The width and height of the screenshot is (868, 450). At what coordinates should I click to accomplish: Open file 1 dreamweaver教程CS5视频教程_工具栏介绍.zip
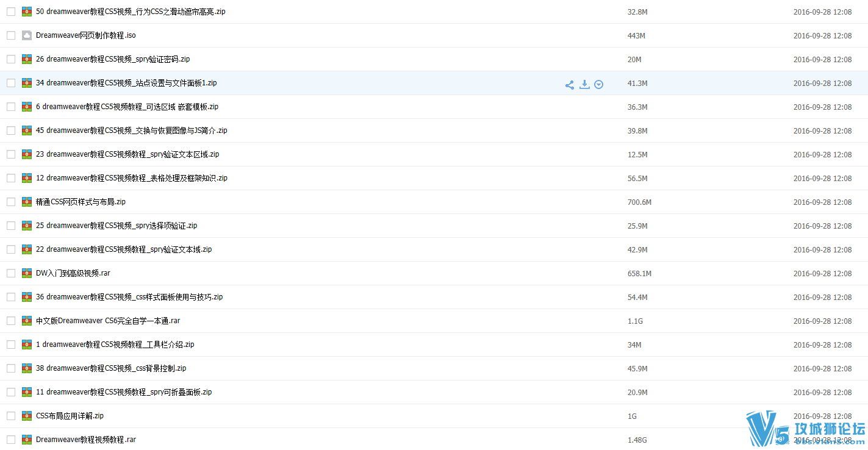[115, 345]
